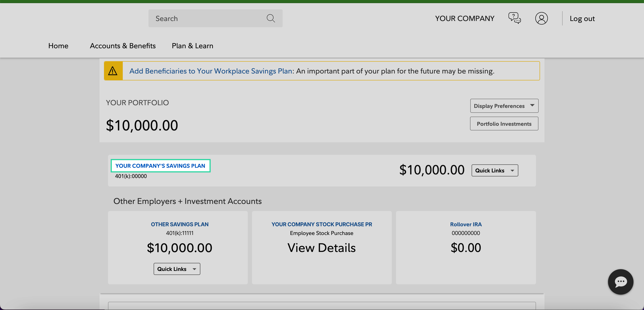Viewport: 644px width, 310px height.
Task: Click the search input field
Action: (x=215, y=18)
